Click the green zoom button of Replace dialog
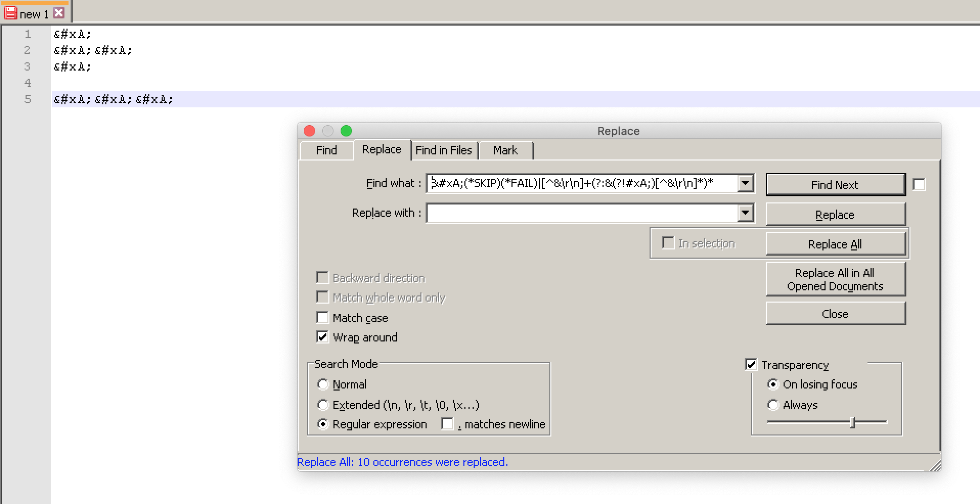Image resolution: width=980 pixels, height=504 pixels. pos(346,131)
